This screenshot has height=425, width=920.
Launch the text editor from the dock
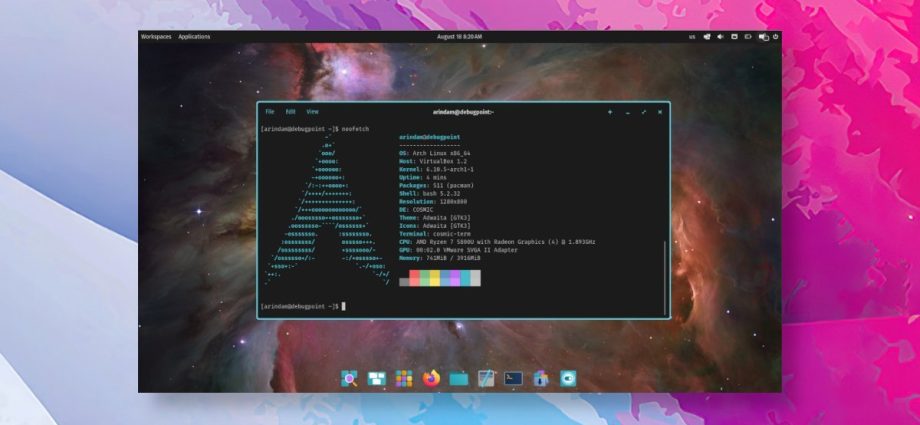[486, 379]
